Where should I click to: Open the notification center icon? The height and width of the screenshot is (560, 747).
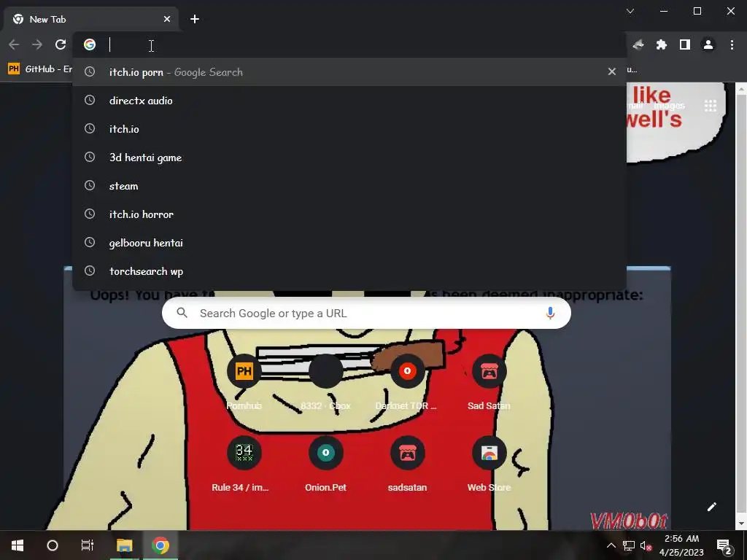(x=724, y=545)
